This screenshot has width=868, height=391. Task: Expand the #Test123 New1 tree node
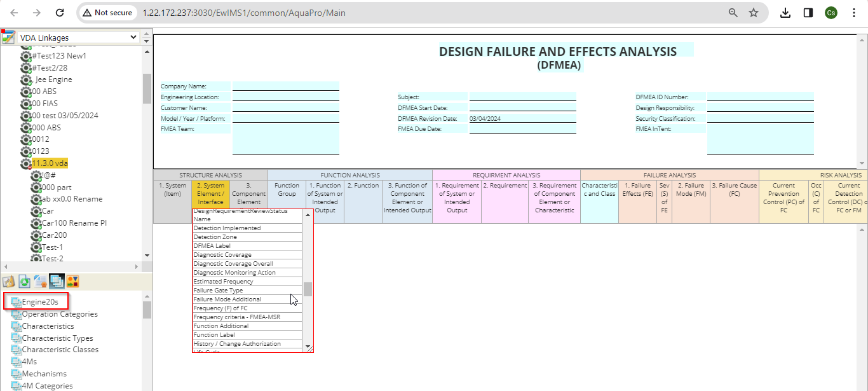point(26,56)
